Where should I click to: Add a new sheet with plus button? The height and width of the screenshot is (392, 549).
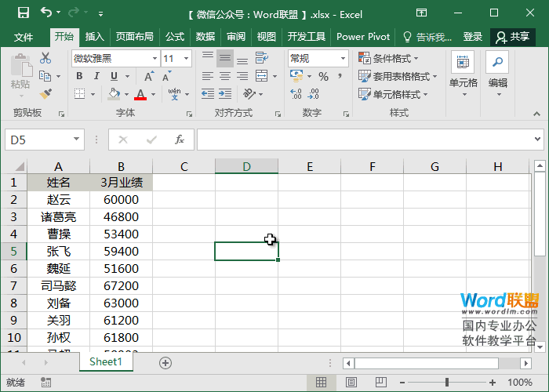(x=165, y=363)
